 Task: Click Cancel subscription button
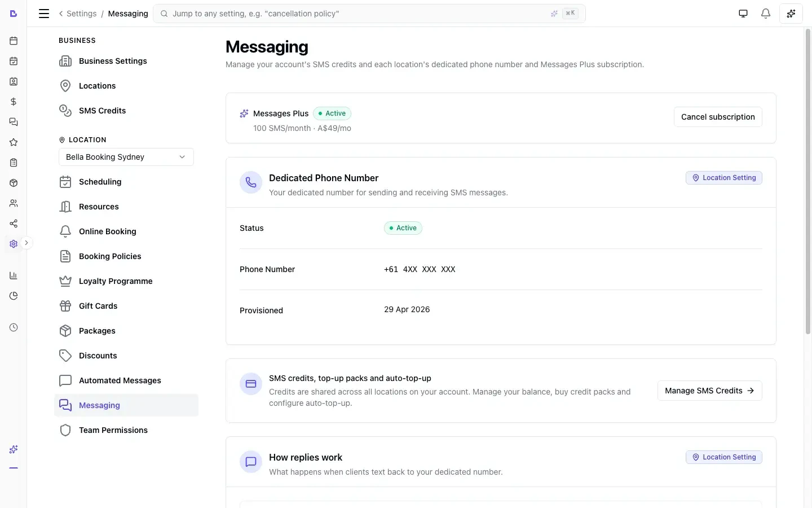(x=718, y=117)
